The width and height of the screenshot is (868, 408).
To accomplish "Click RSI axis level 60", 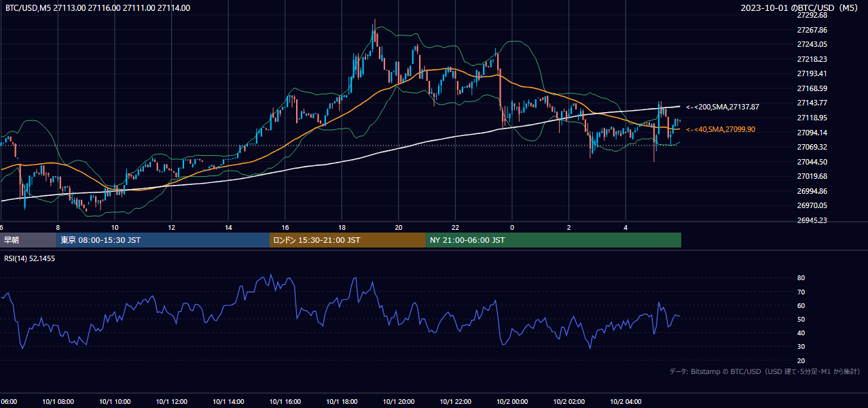I will click(801, 305).
